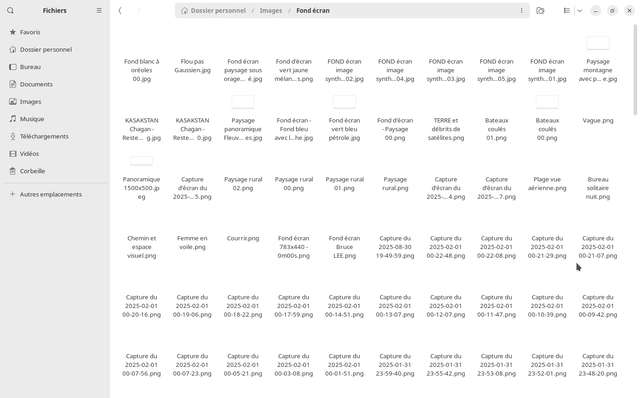Image resolution: width=640 pixels, height=398 pixels.
Task: Expand view options dropdown arrow
Action: pos(580,11)
